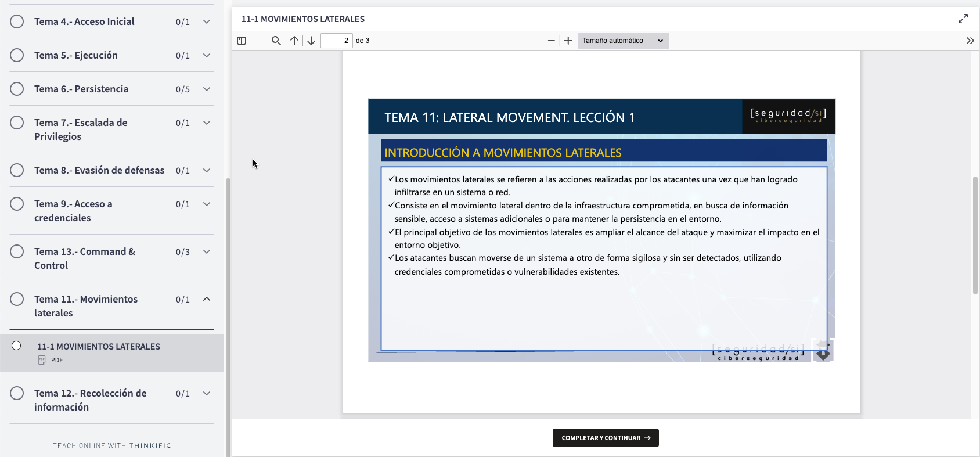Viewport: 980px width, 457px height.
Task: Toggle the Tema 6 Persistencia completion circle
Action: [x=17, y=89]
